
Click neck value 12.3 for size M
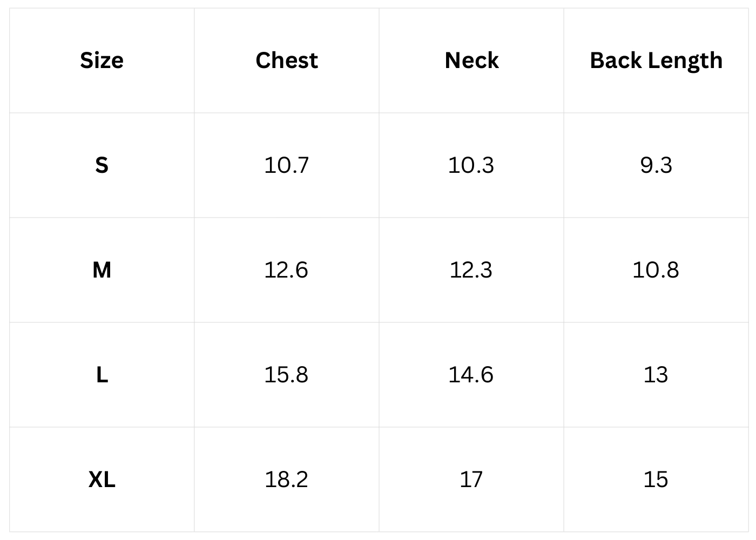coord(471,269)
